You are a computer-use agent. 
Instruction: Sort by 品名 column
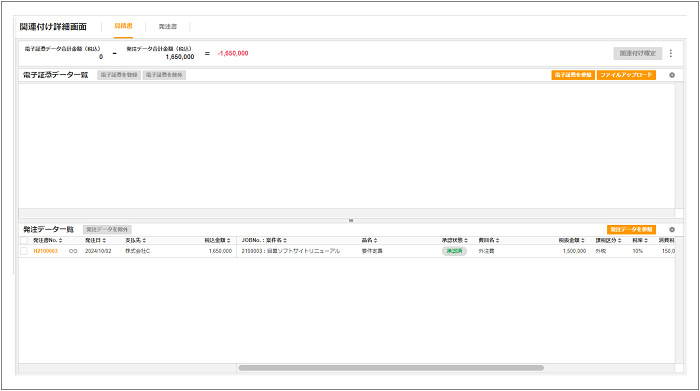point(370,241)
